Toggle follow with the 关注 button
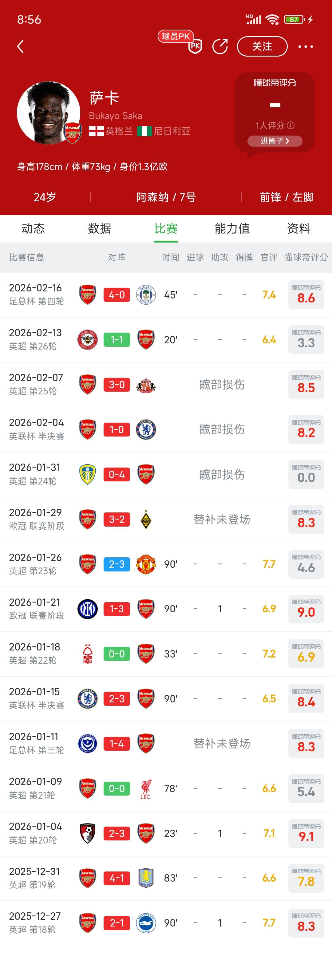Viewport: 332px width, 980px height. [262, 46]
